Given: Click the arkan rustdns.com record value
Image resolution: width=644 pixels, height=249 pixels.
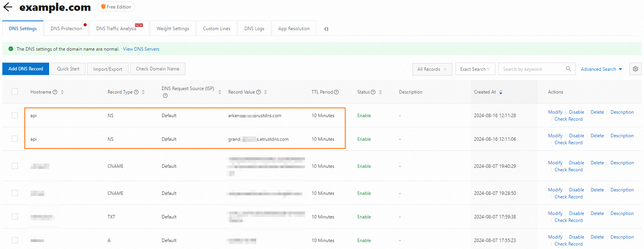Looking at the screenshot, I should coord(255,116).
